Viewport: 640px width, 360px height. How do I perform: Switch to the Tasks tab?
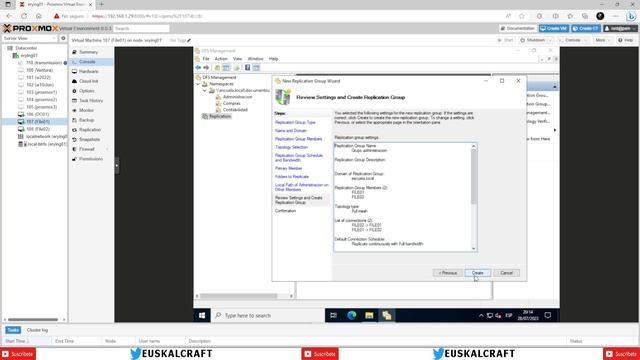[13, 330]
